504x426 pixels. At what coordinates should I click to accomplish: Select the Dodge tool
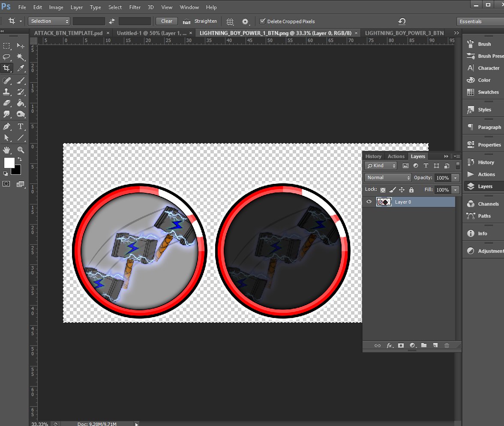click(21, 114)
